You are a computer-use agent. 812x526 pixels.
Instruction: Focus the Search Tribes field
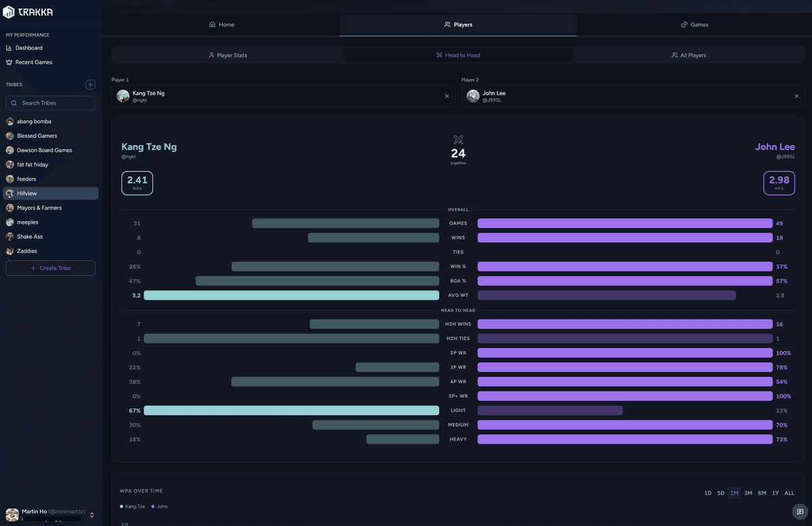tap(50, 103)
